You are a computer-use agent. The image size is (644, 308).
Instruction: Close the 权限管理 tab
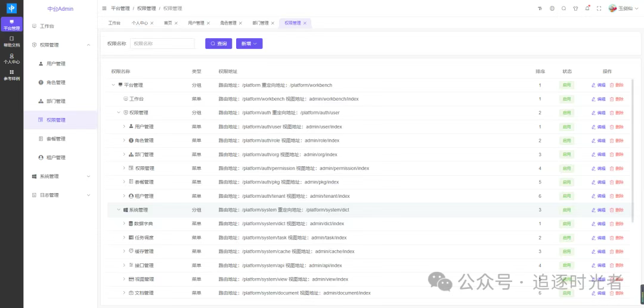[305, 23]
